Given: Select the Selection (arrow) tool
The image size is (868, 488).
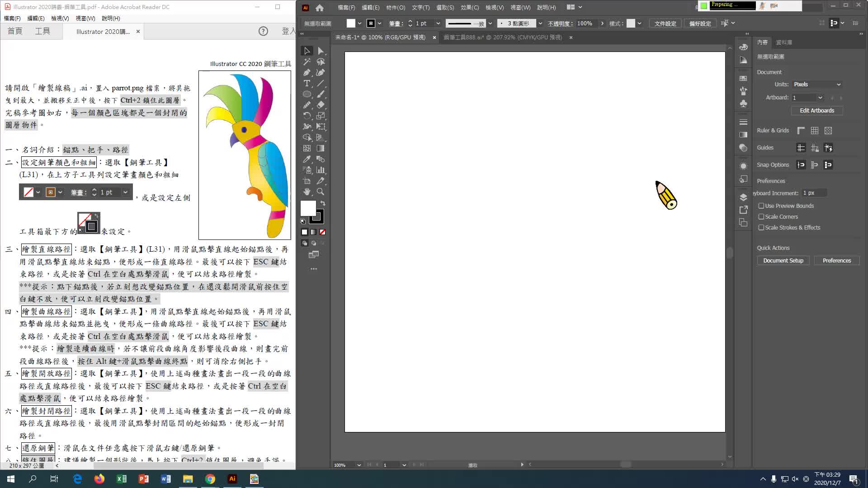Looking at the screenshot, I should pyautogui.click(x=307, y=51).
